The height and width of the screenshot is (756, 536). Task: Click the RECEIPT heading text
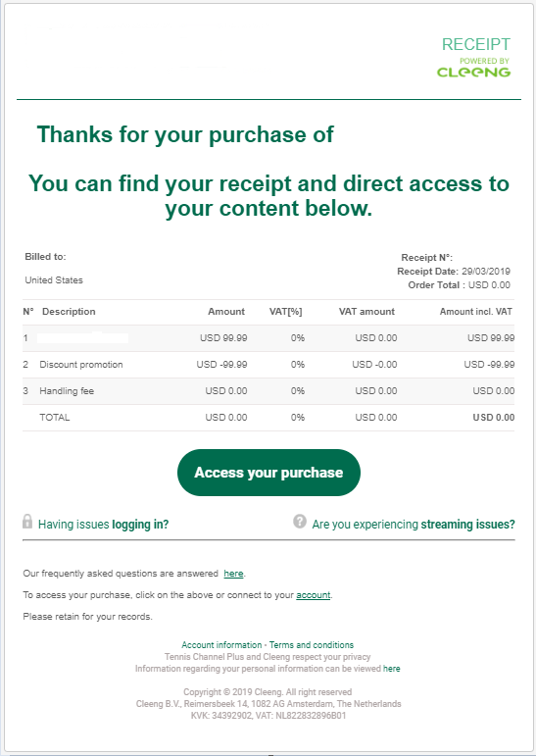476,44
